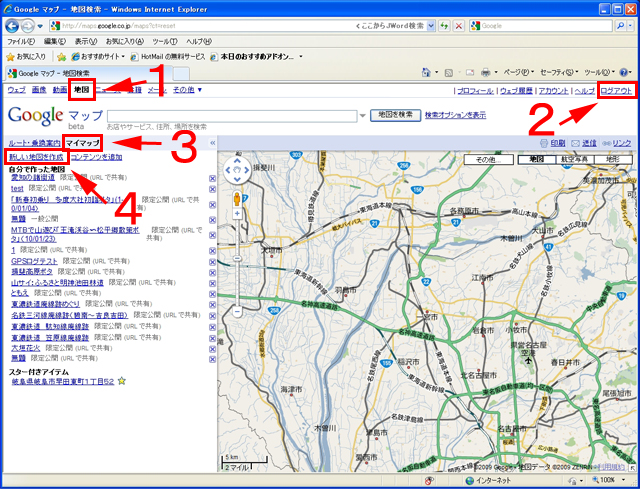Viewport: 640px width, 489px height.
Task: Click the ログアウト link
Action: click(616, 91)
